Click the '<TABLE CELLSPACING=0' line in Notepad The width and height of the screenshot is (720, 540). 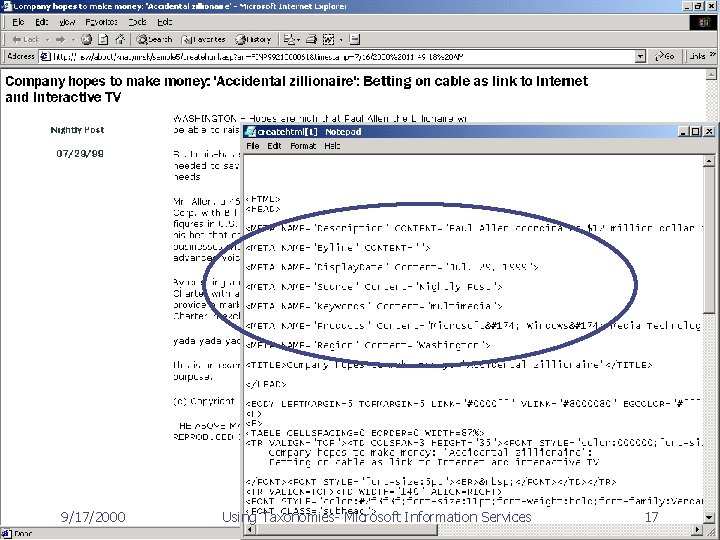pos(365,433)
